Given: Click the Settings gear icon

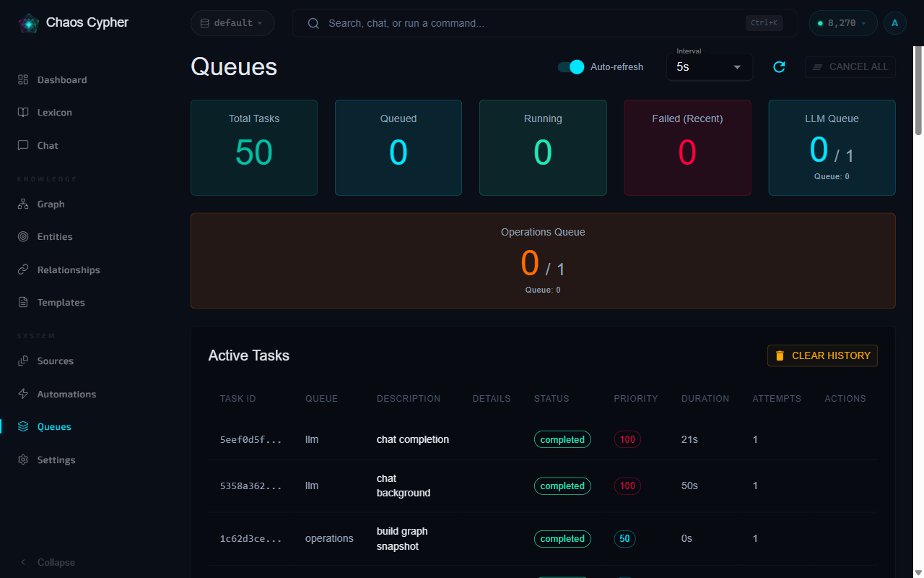Looking at the screenshot, I should point(23,460).
